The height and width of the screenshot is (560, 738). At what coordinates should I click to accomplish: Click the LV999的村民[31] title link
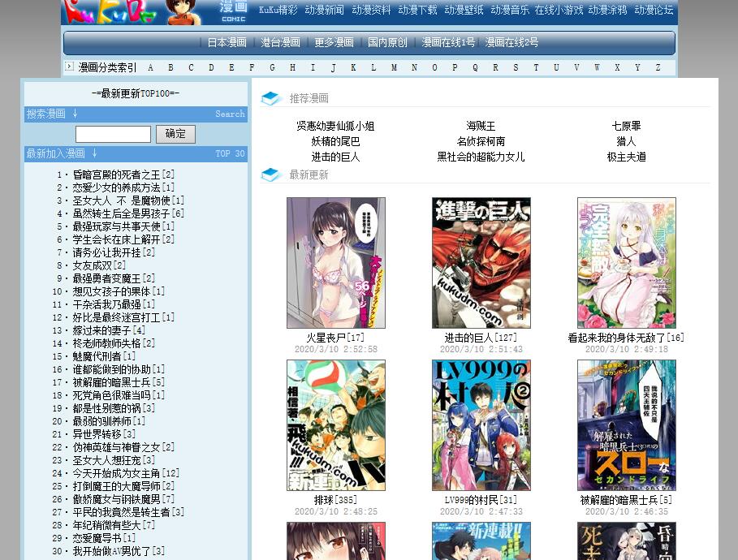[481, 500]
